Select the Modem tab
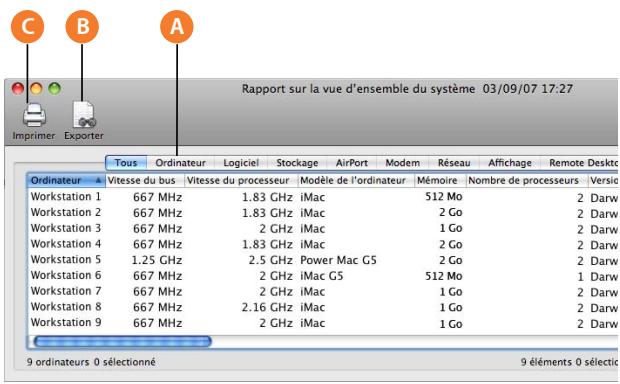Screen dimensions: 620x384 point(403,163)
